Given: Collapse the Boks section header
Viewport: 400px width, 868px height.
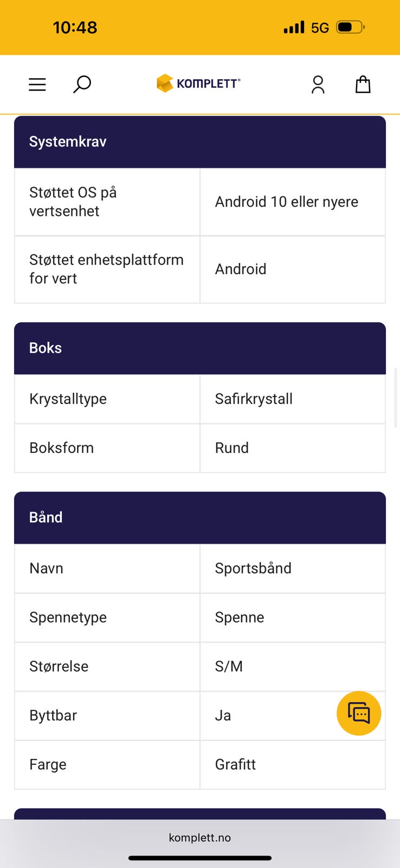Looking at the screenshot, I should pos(200,348).
